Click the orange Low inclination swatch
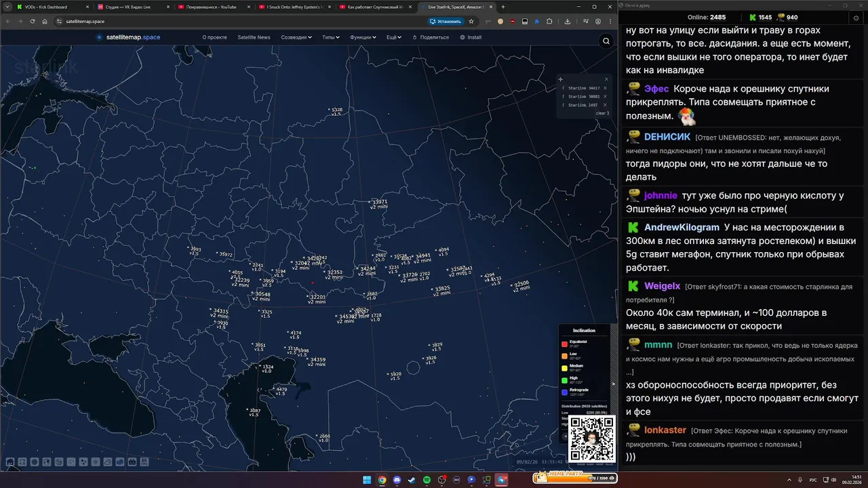Screen dimensions: 868x488 [564, 356]
